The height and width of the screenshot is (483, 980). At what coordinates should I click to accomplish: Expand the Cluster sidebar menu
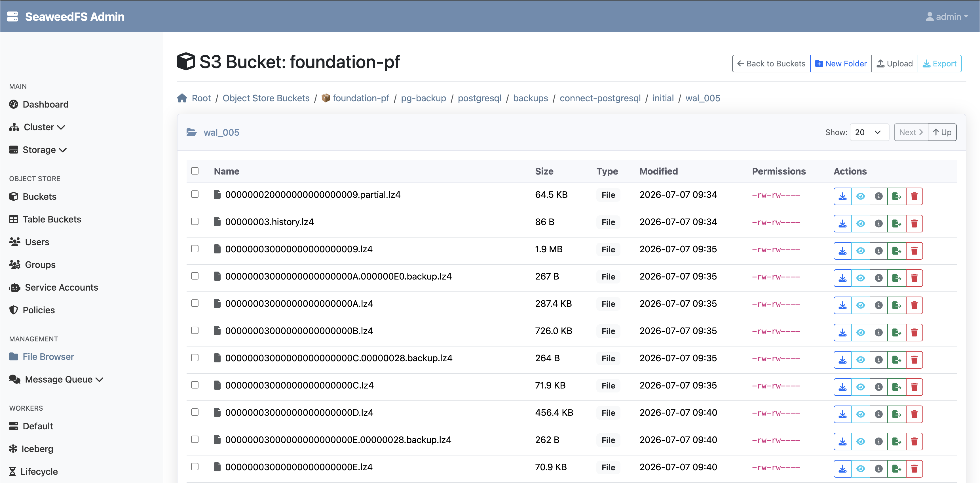(37, 127)
